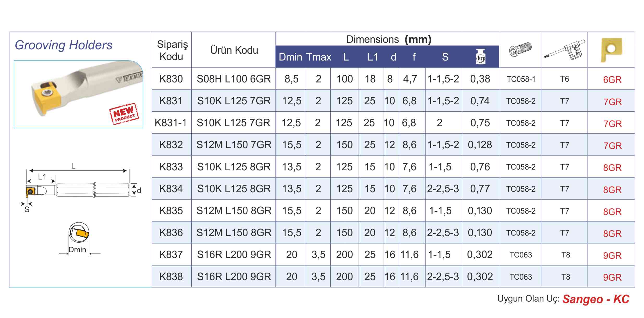Click the T6 key size cell
644x318 pixels.
click(x=564, y=79)
